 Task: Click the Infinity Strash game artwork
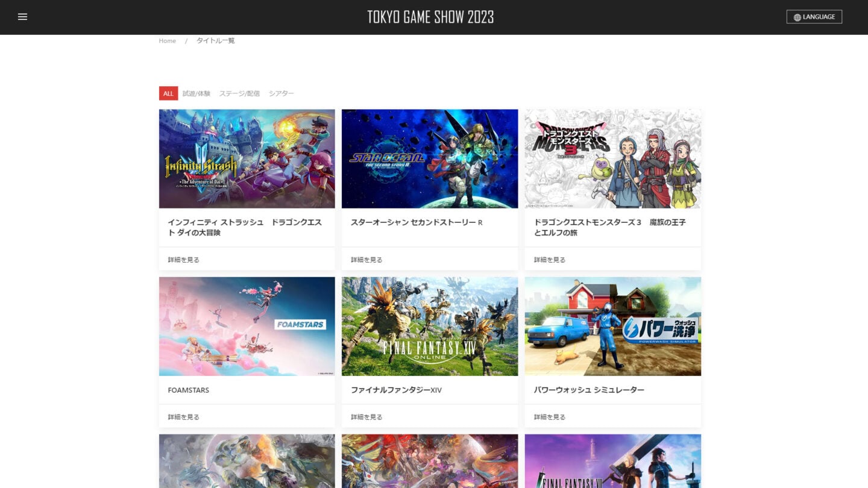247,158
